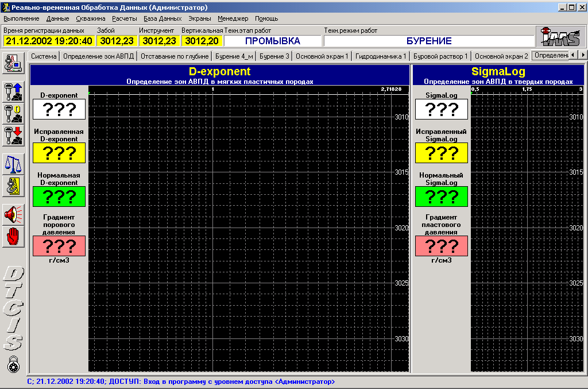Switch to the Бурение 3 tab
Viewport: 588px width, 389px height.
(274, 56)
